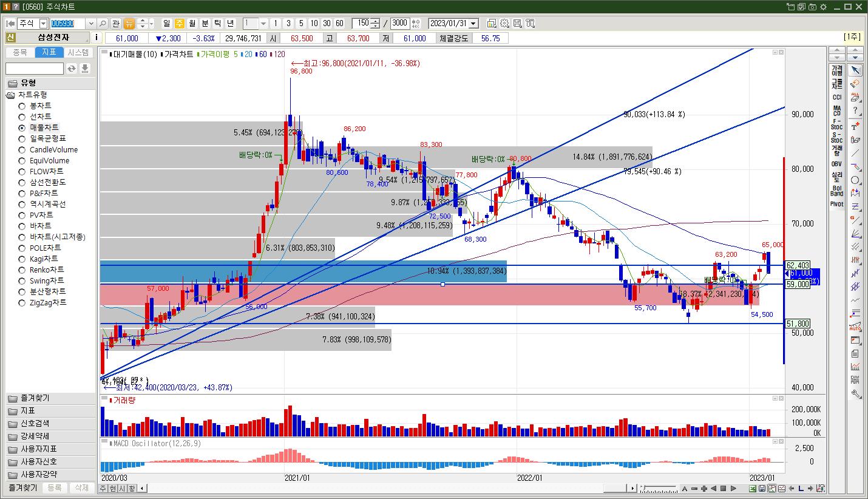
Task: Click the download icon next to search box
Action: pyautogui.click(x=85, y=69)
